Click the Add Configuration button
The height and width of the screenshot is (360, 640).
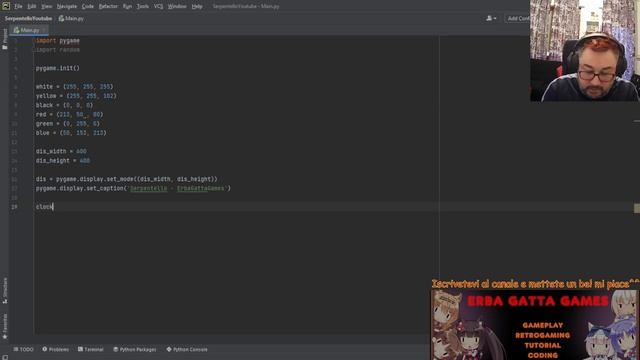tap(518, 18)
